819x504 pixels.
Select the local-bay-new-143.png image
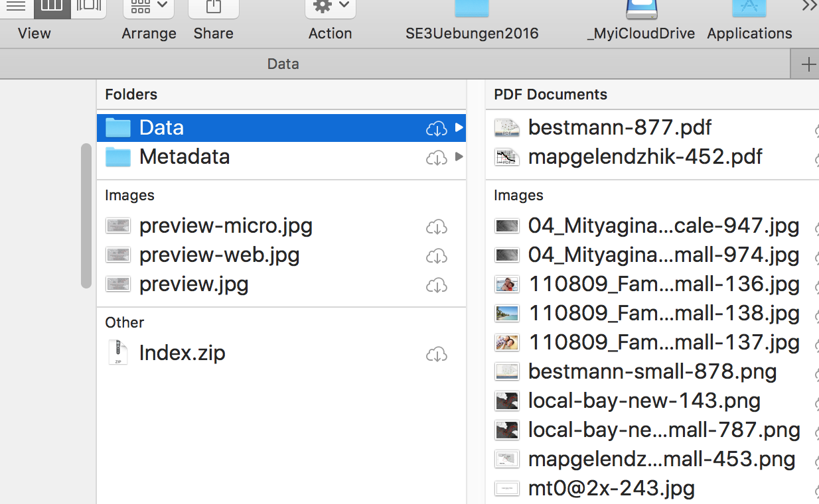[644, 401]
